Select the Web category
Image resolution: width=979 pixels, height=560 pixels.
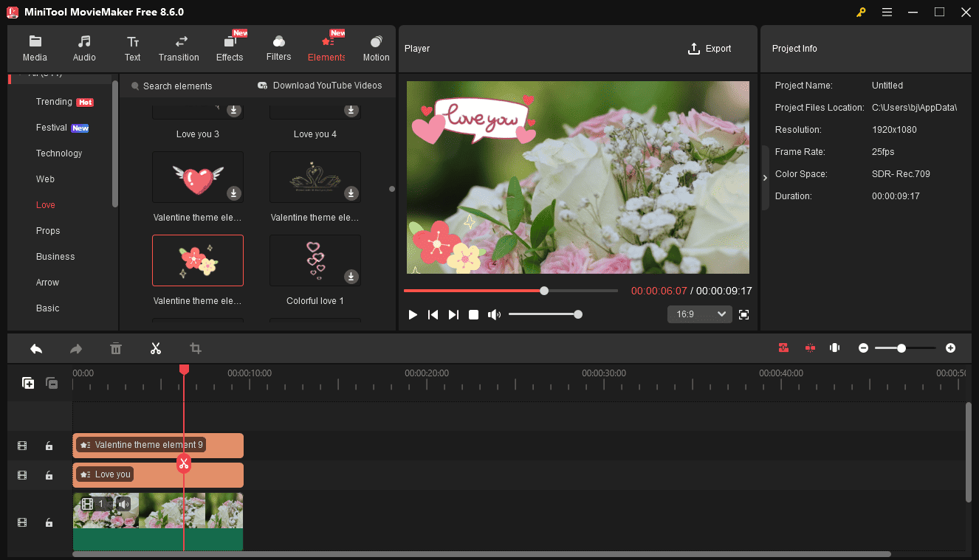click(45, 179)
